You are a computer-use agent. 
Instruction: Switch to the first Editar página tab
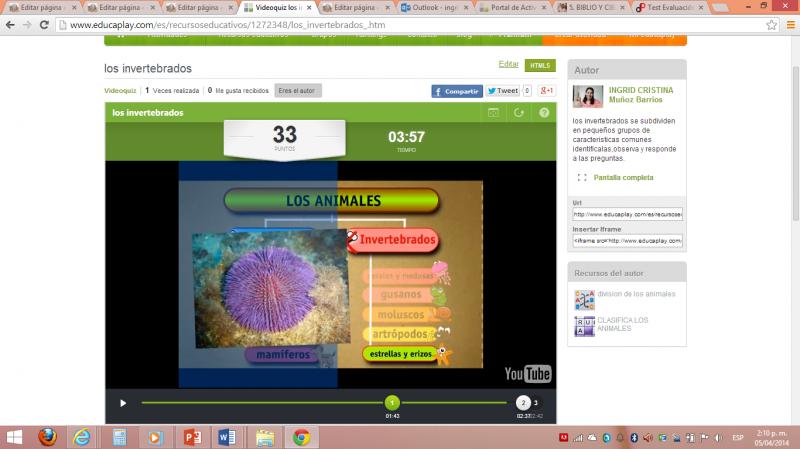click(x=41, y=8)
